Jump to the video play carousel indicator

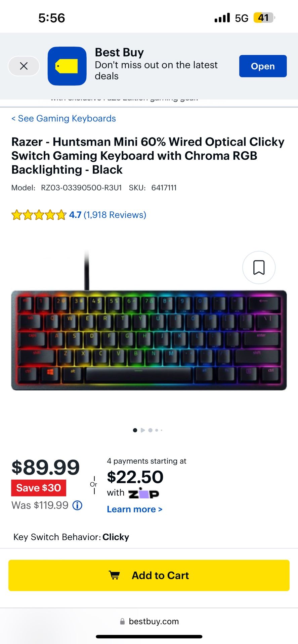(x=143, y=430)
